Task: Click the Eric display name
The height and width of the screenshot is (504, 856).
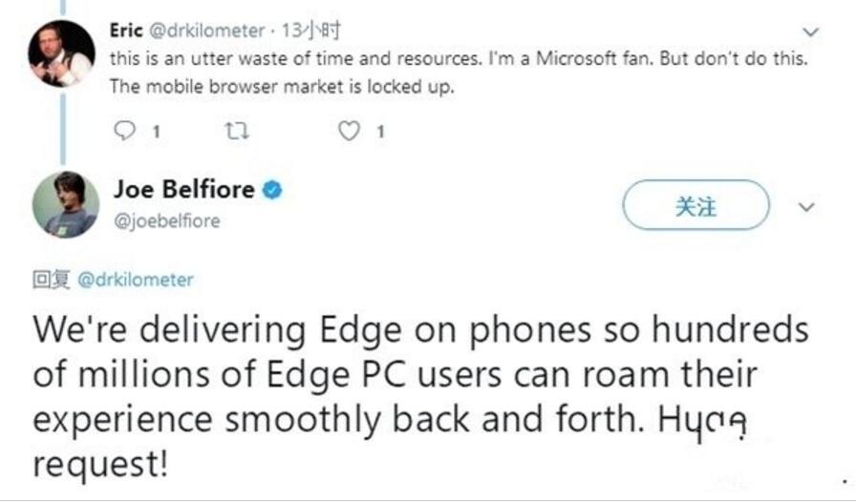Action: [x=126, y=31]
